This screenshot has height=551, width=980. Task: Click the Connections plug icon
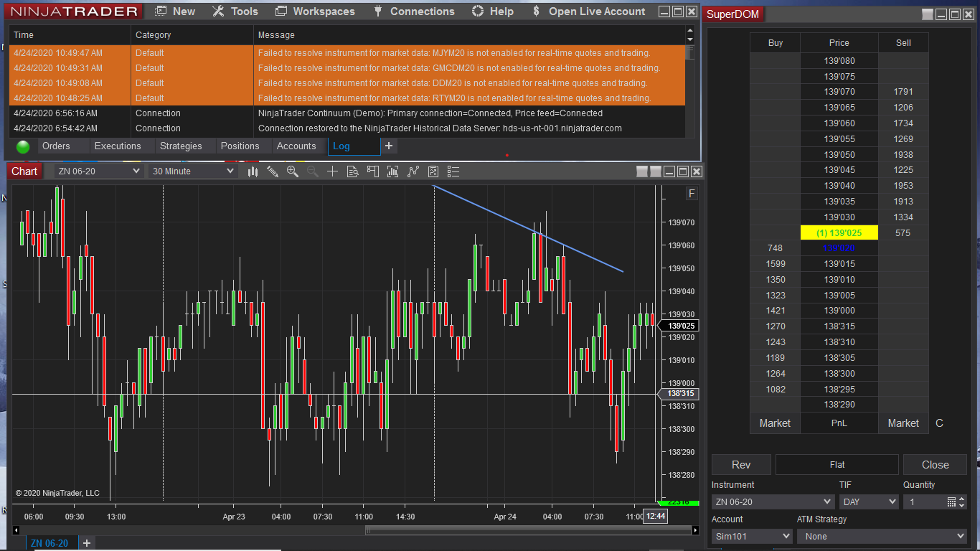[378, 11]
